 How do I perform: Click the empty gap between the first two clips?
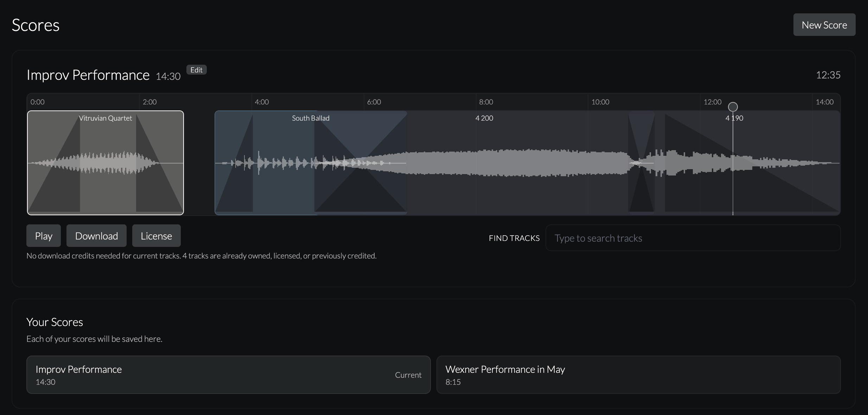coord(199,163)
